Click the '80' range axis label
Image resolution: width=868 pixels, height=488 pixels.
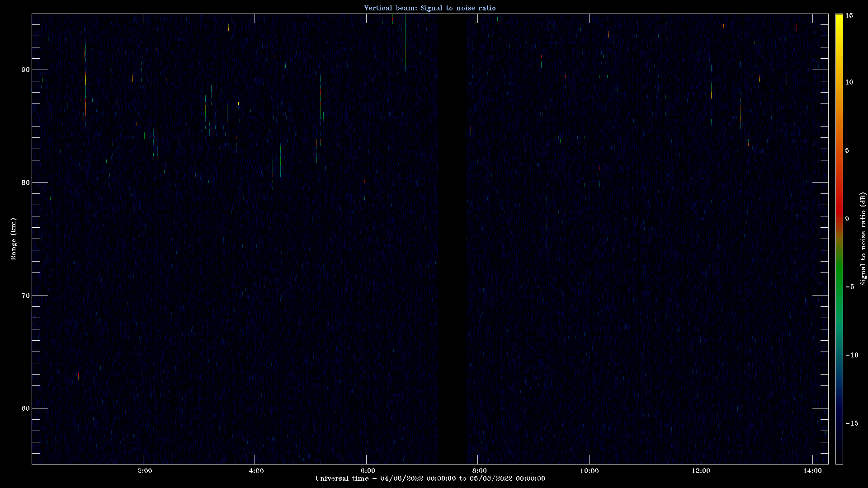pos(26,183)
